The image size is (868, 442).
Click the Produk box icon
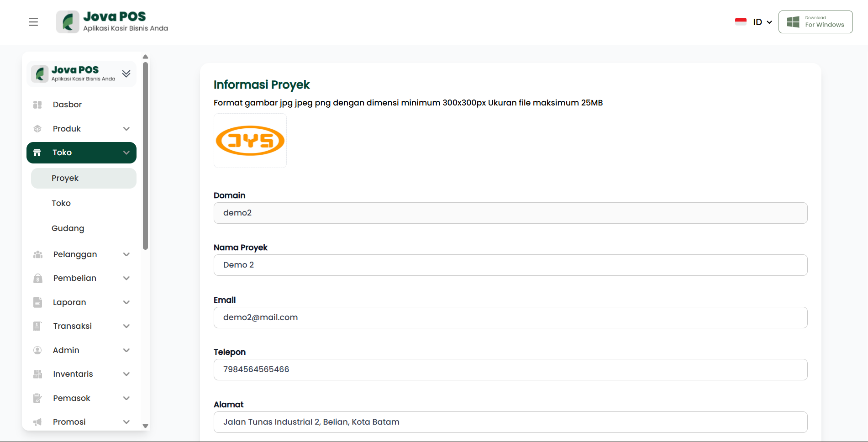tap(37, 129)
